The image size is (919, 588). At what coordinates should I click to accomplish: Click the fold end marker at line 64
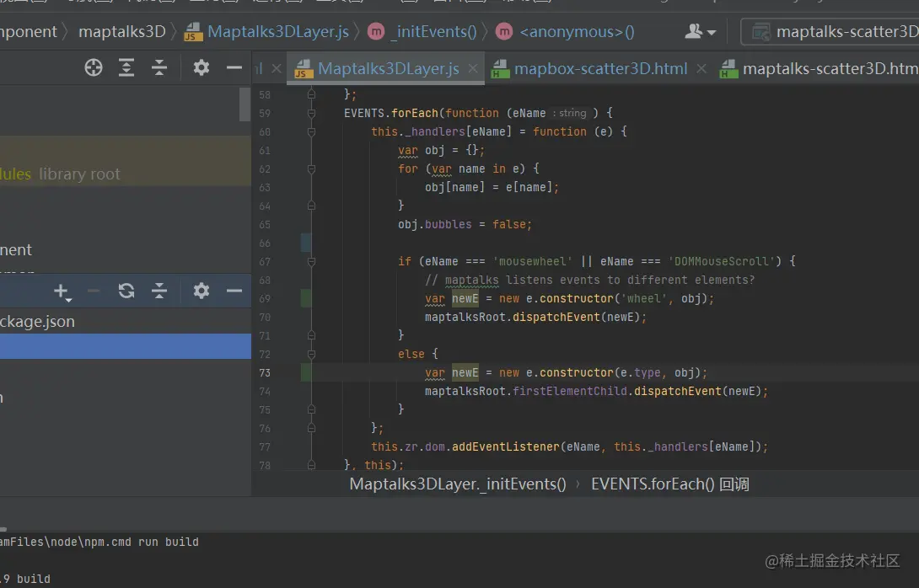(x=311, y=206)
